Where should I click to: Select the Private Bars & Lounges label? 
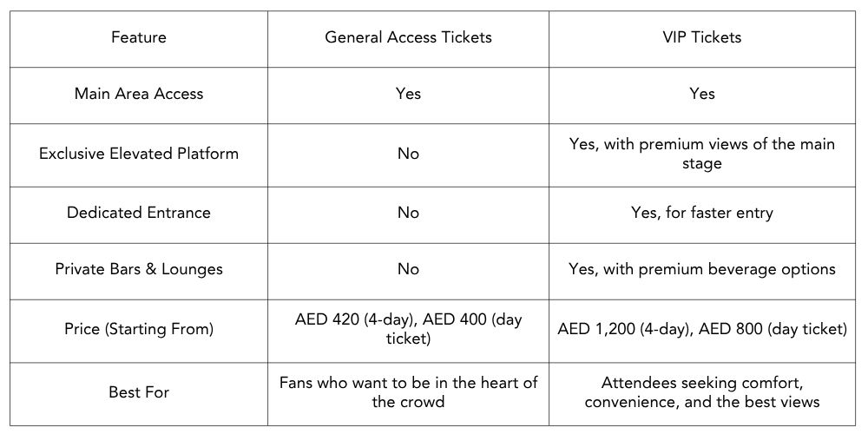[139, 269]
